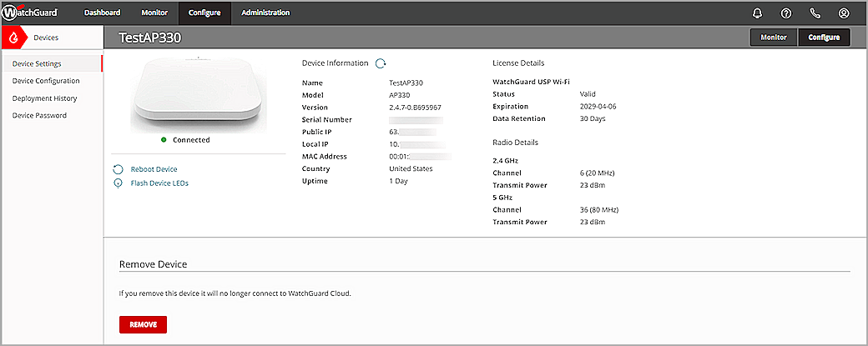Click the WatchGuard logo
The image size is (868, 346).
[35, 13]
